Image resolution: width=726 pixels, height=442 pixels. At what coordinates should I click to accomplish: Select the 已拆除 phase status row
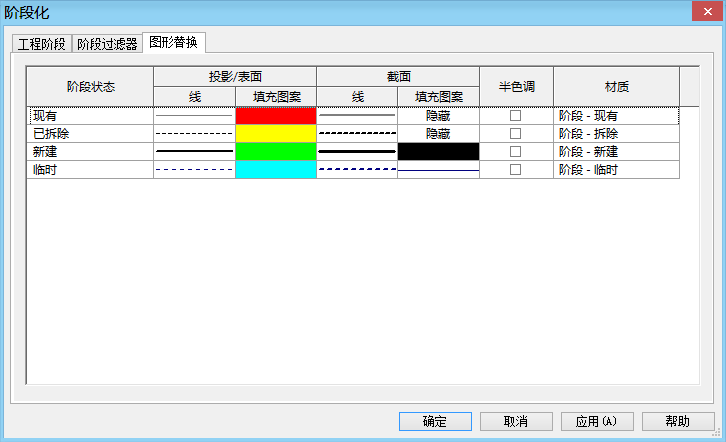(x=90, y=133)
